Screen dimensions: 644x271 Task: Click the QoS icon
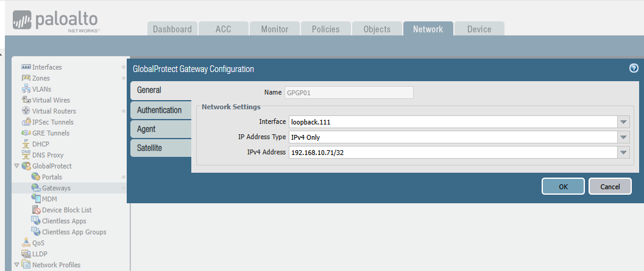click(26, 243)
